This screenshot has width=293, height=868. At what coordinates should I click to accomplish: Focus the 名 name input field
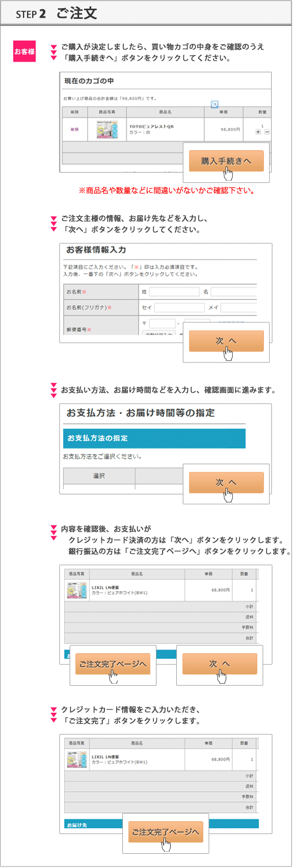coord(234,292)
